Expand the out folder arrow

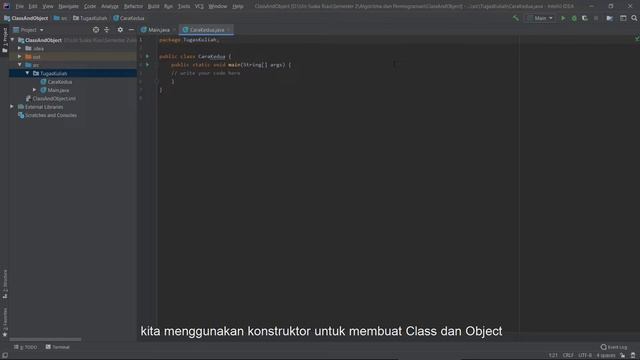click(x=20, y=56)
